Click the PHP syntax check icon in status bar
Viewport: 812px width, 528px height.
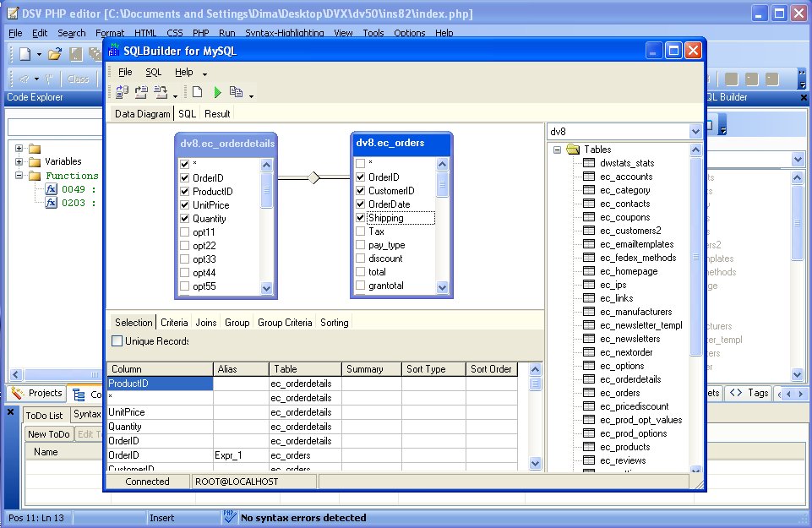230,517
